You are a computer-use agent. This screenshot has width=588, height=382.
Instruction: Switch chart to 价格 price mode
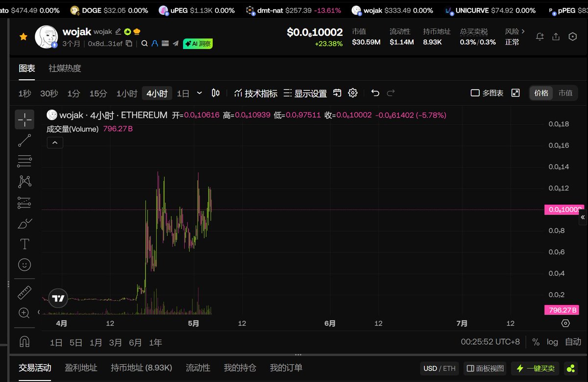pos(541,93)
